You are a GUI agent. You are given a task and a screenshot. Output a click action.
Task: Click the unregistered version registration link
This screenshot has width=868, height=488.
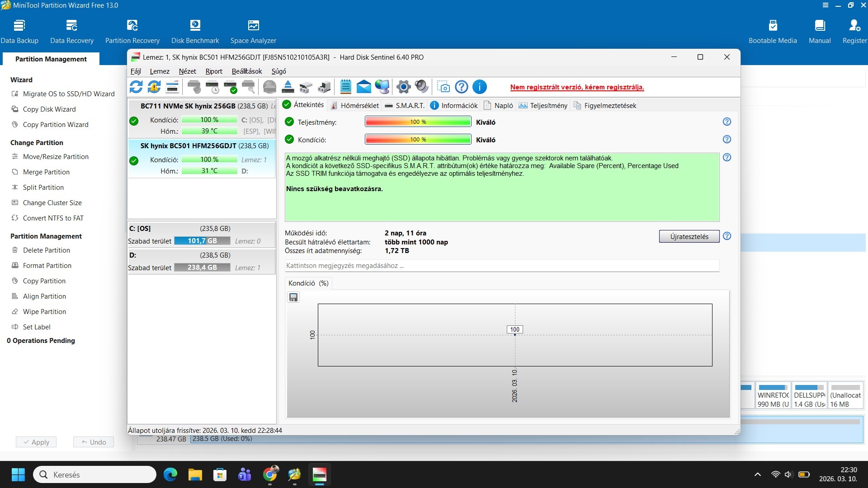[x=577, y=87]
